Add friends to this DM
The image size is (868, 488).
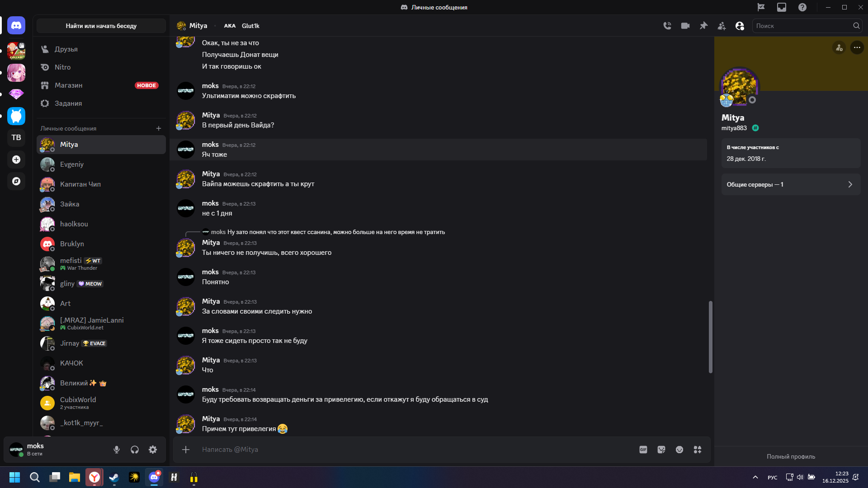(x=722, y=26)
